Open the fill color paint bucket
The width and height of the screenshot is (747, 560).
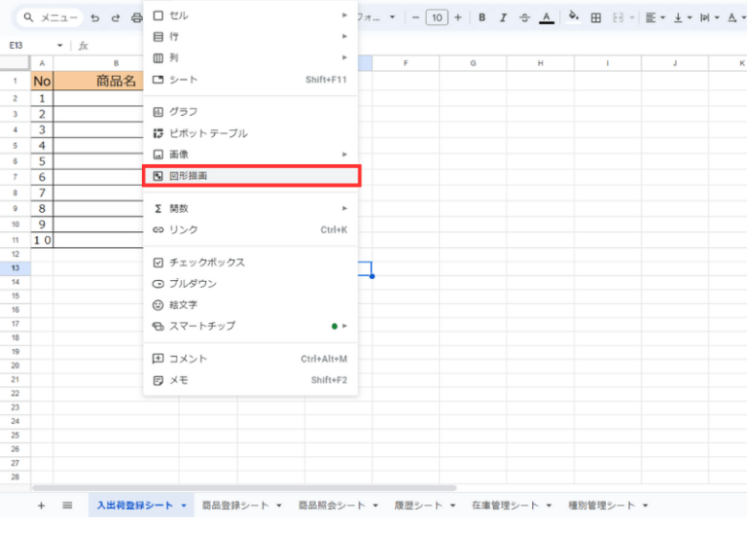click(573, 17)
